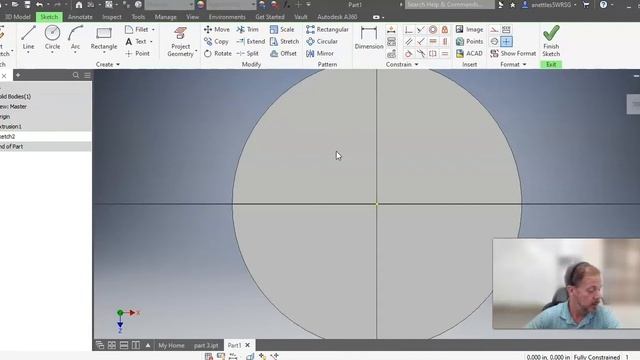Image resolution: width=640 pixels, height=360 pixels.
Task: Click Finish Sketch
Action: point(551,41)
